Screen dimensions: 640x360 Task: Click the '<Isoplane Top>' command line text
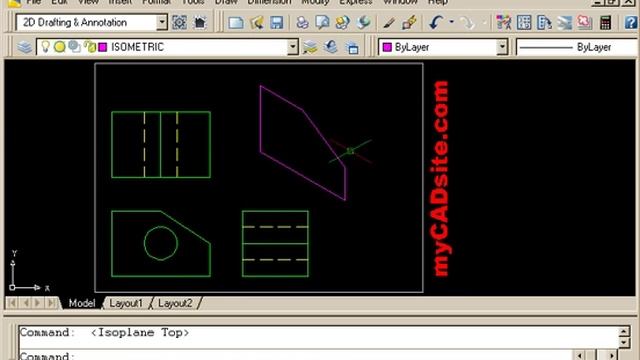coord(140,333)
